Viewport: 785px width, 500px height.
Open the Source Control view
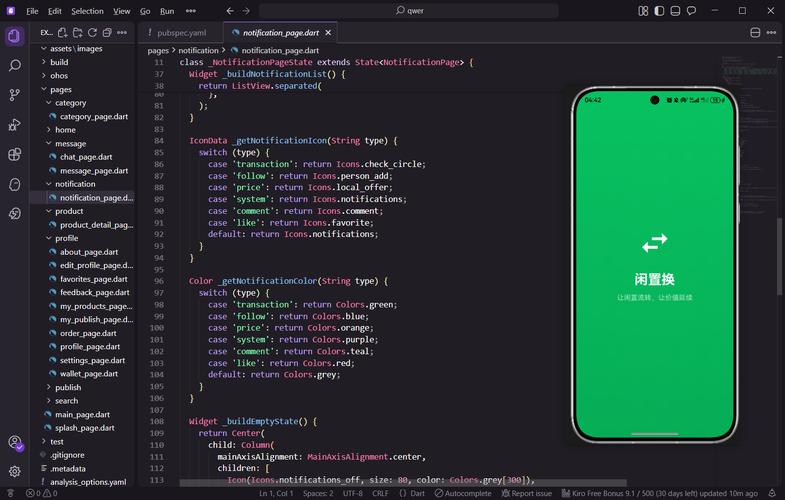15,95
